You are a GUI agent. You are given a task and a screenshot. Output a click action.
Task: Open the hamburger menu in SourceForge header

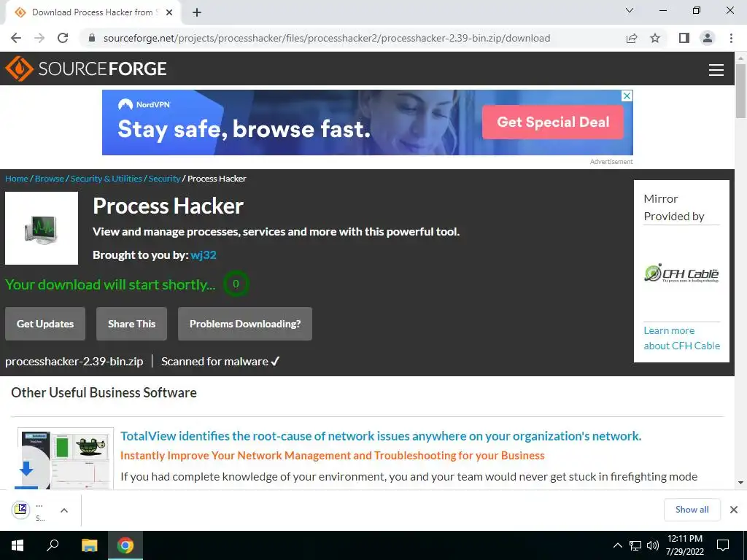point(716,70)
